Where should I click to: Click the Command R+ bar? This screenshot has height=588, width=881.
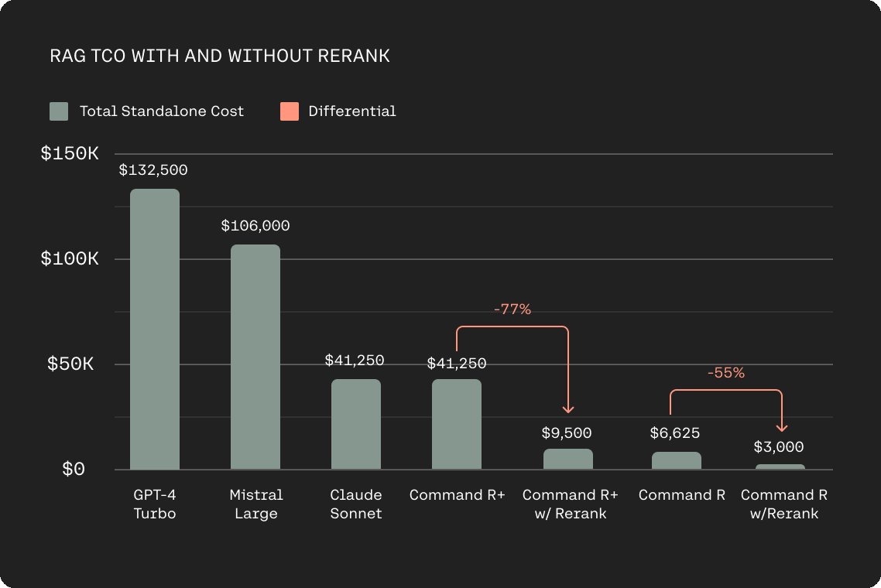coord(457,424)
